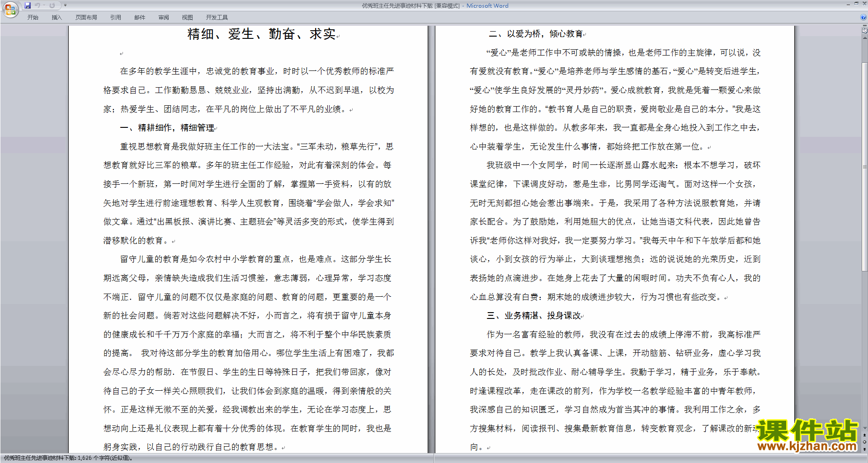The width and height of the screenshot is (868, 463).
Task: Click the line ending 潜移默化的教育。
Action: [x=137, y=241]
